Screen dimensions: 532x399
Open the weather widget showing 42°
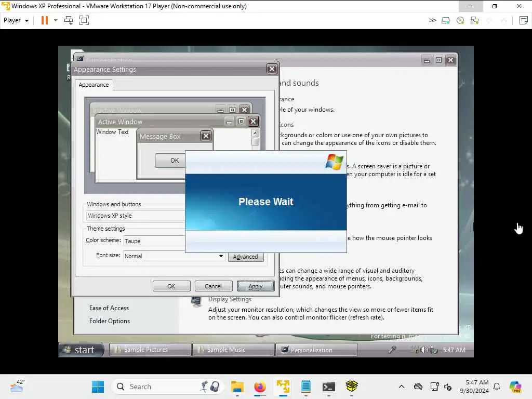(x=17, y=386)
